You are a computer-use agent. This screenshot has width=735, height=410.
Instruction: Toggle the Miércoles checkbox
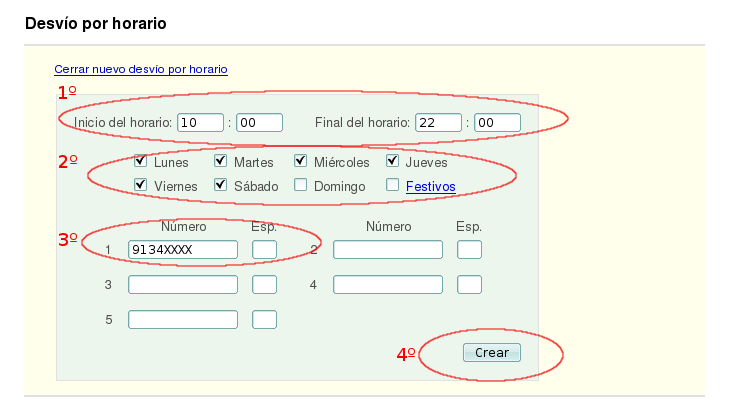click(301, 161)
